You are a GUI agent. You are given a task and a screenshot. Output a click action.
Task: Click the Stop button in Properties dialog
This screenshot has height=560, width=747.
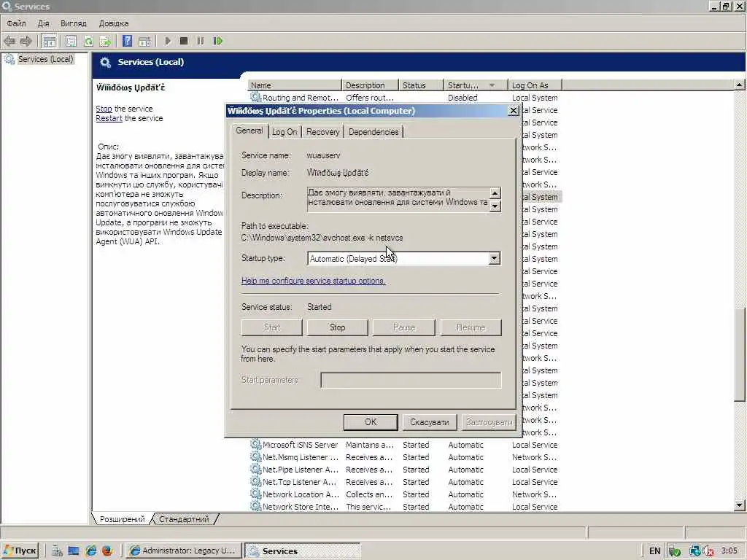pos(337,327)
